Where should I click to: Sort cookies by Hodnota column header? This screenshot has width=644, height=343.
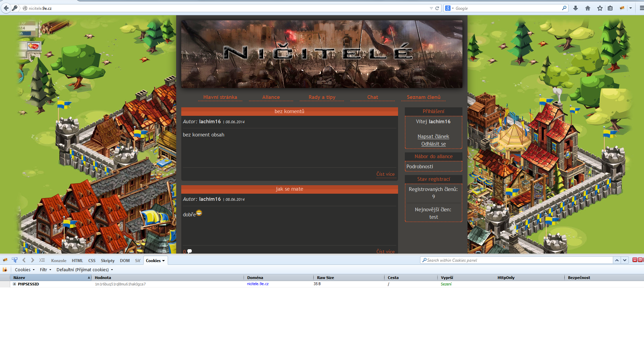coord(168,278)
